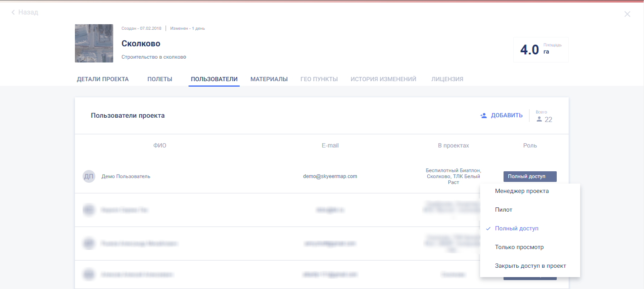Open the Полный доступ role dropdown
Viewport: 644px width, 289px height.
[530, 176]
